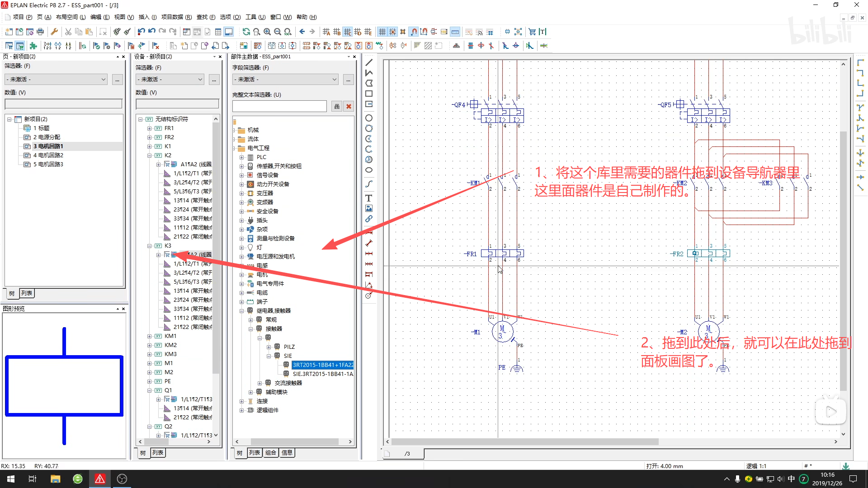The height and width of the screenshot is (488, 868).
Task: Open the 工具 (U) menu
Action: tap(255, 17)
